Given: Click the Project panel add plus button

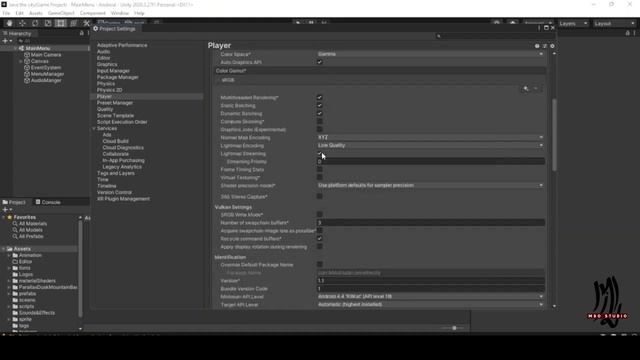Looking at the screenshot, I should coord(5,209).
